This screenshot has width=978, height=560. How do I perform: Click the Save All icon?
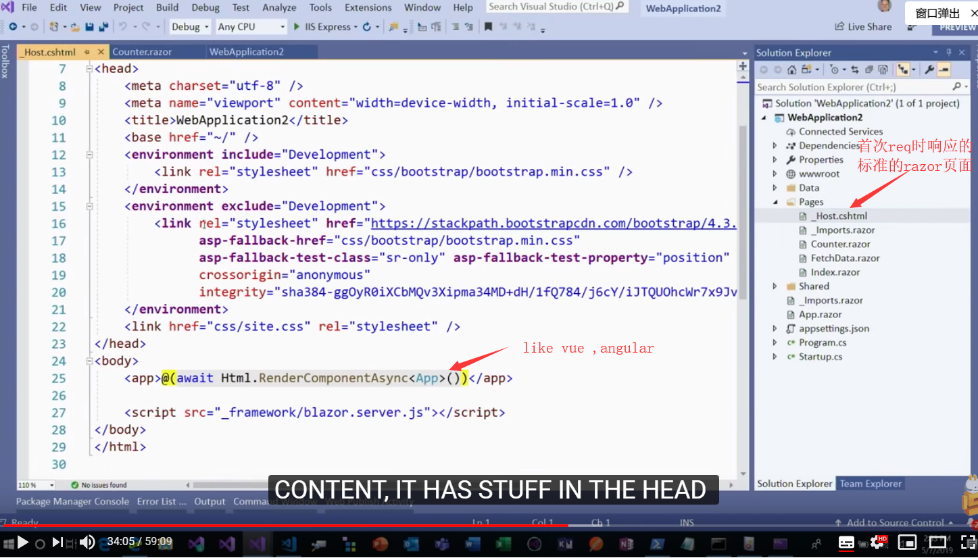(x=103, y=27)
